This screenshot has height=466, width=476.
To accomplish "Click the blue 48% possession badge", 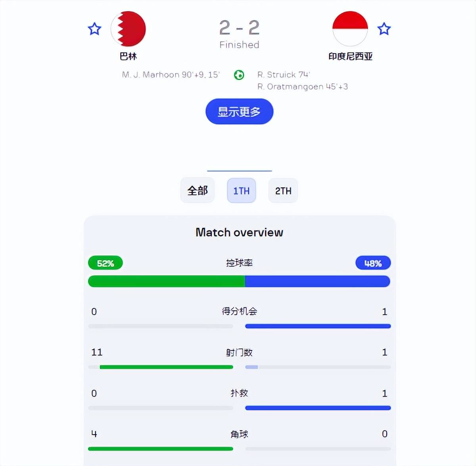I will [x=373, y=263].
